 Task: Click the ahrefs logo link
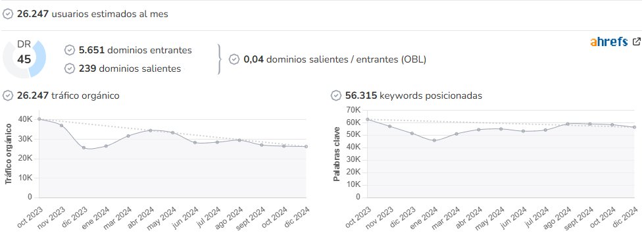pos(608,42)
